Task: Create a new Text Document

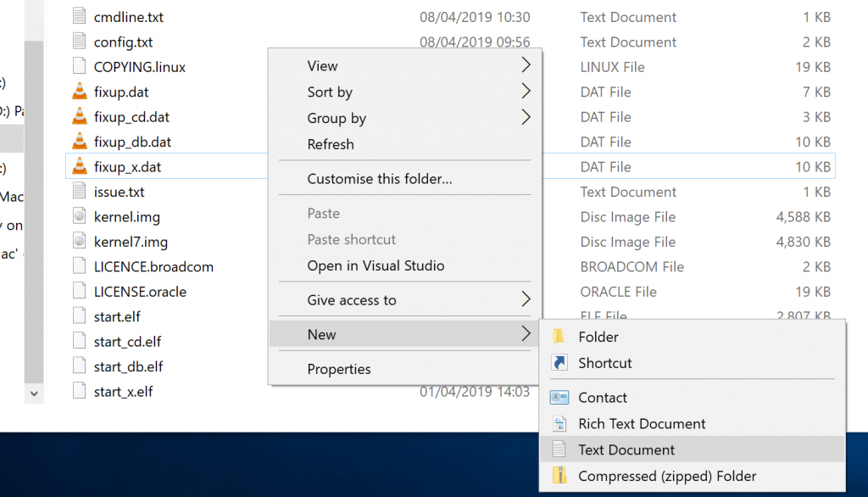Action: pos(626,450)
